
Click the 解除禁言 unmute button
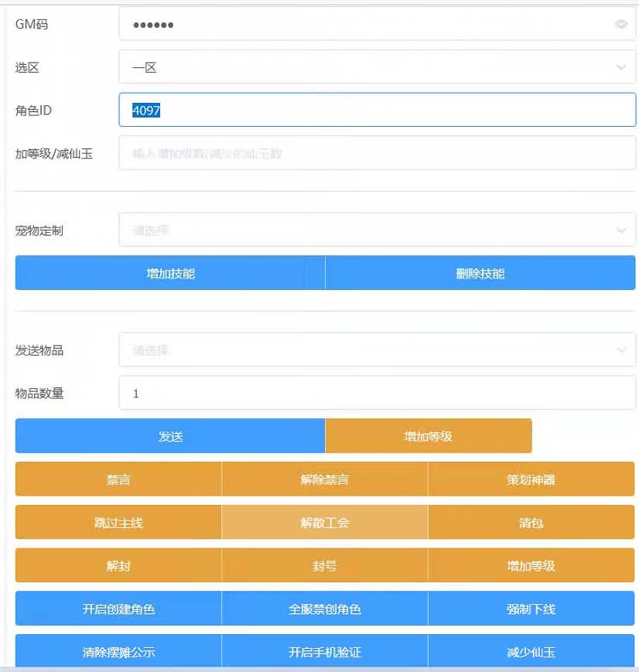point(324,479)
